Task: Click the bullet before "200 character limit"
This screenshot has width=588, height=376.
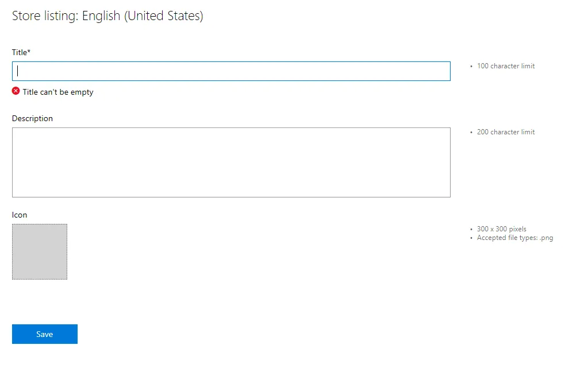Action: 471,132
